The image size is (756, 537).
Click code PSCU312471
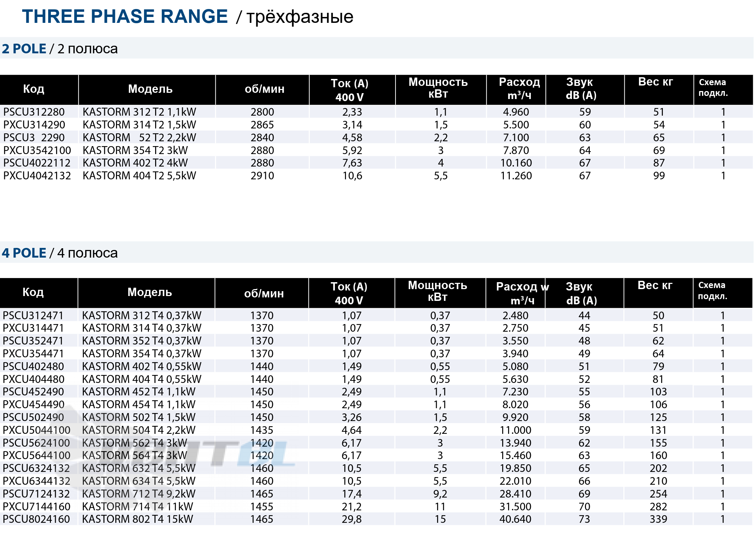tap(33, 315)
